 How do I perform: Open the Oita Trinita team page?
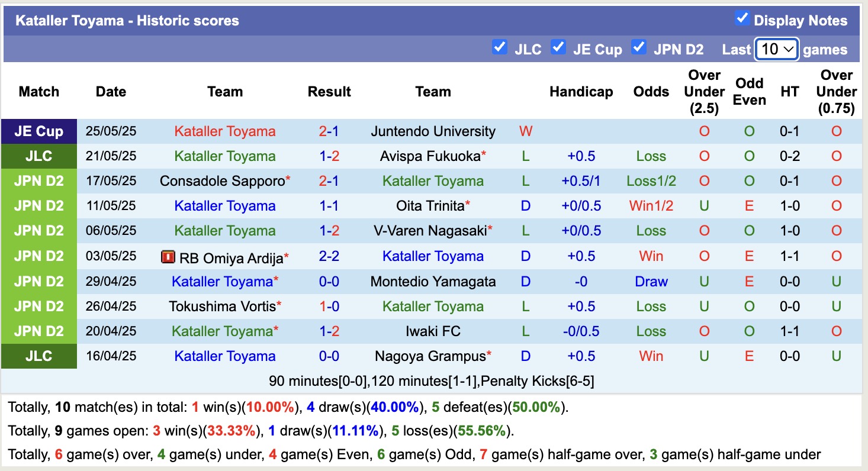(430, 206)
